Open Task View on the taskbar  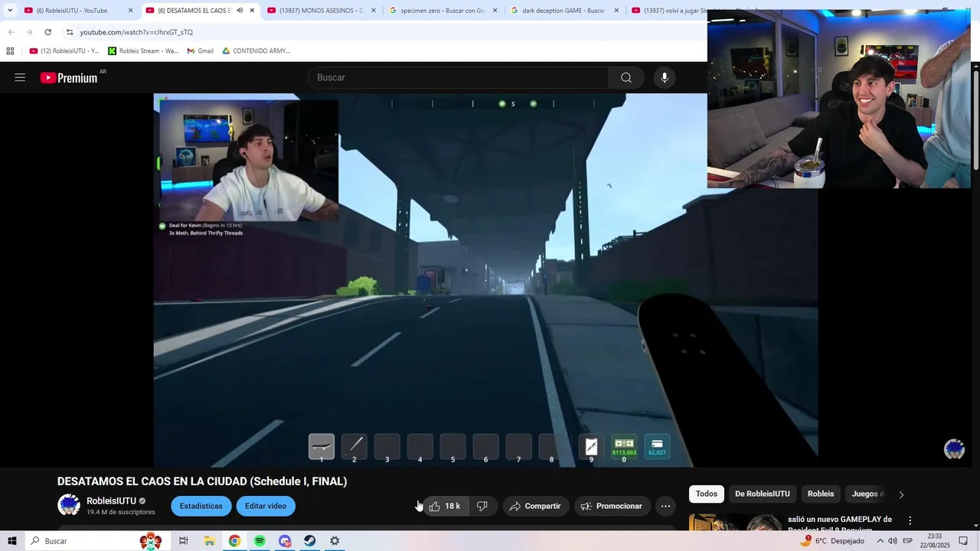click(x=184, y=541)
